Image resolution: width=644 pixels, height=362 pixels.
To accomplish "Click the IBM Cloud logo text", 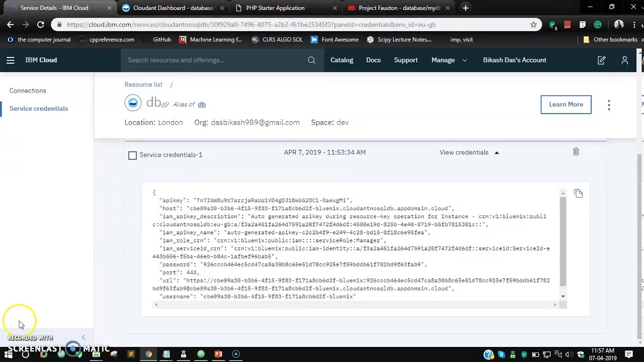I will tap(41, 60).
